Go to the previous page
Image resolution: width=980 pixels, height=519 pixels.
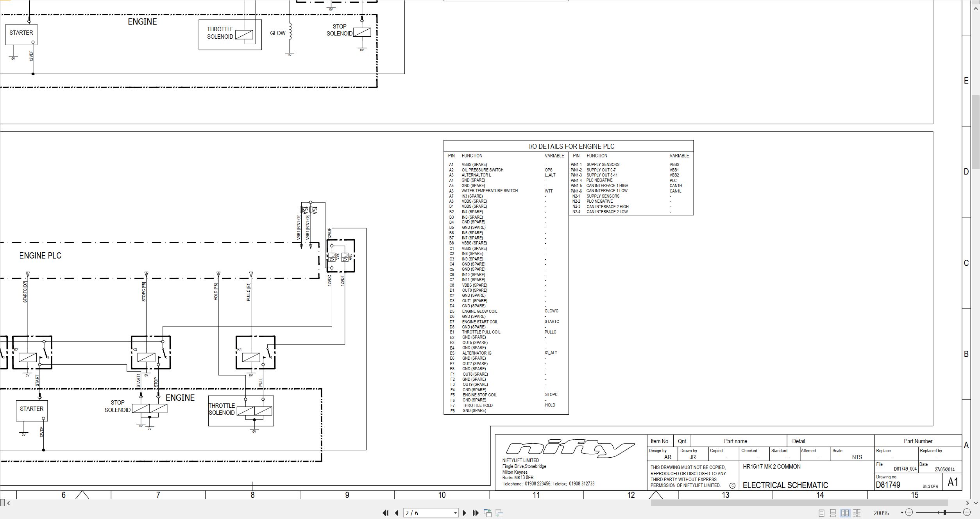click(x=397, y=513)
